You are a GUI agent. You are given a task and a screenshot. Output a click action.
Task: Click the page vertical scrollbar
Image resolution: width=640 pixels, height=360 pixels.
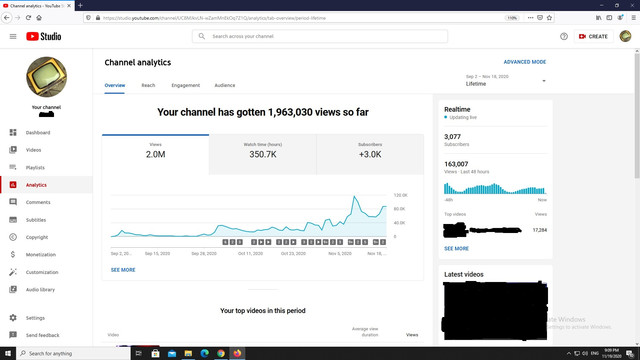[637, 116]
